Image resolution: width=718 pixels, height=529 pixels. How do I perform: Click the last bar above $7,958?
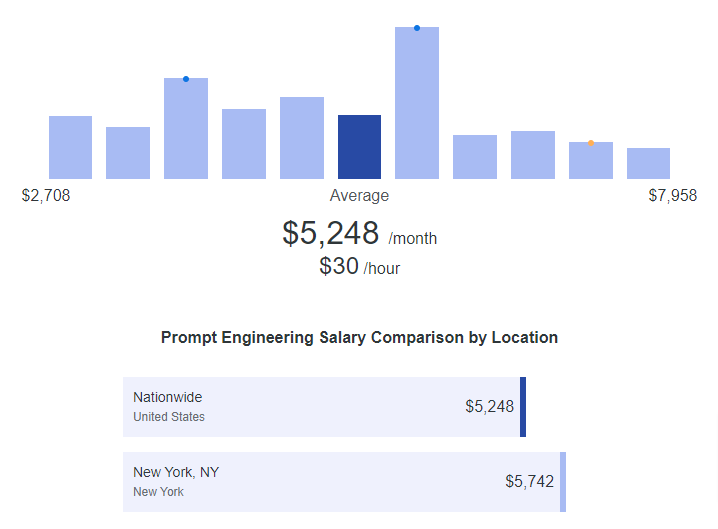click(648, 163)
